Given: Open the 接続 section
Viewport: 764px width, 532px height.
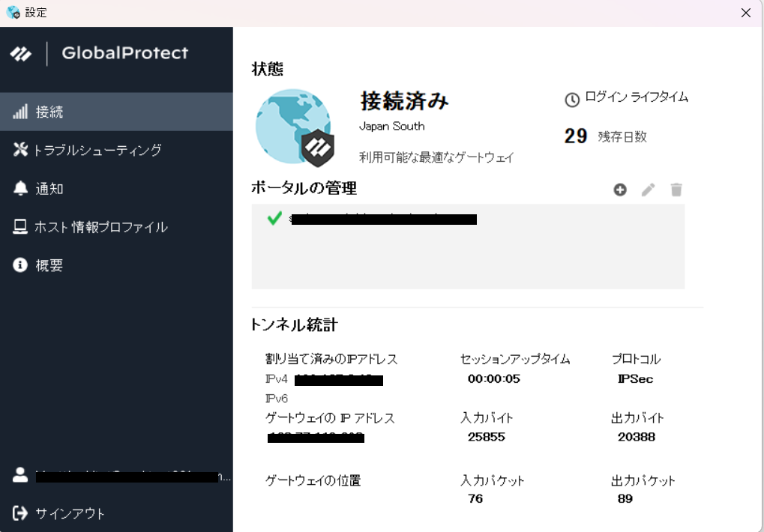Looking at the screenshot, I should click(x=49, y=112).
